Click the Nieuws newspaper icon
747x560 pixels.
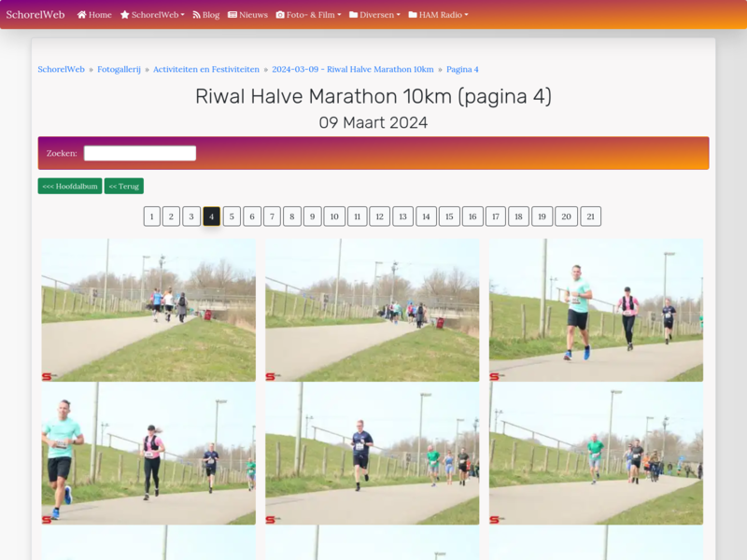233,15
